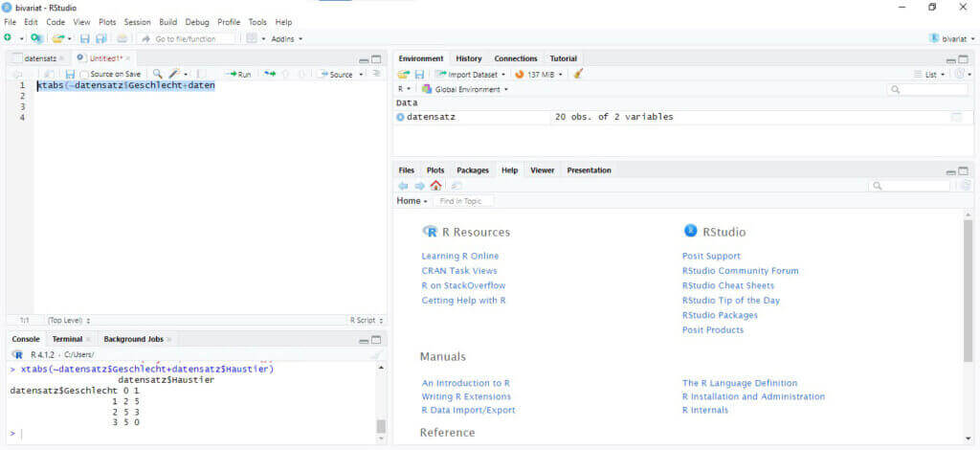This screenshot has height=450, width=980.
Task: Open datensatz table view grid icon in Environment
Action: click(x=956, y=117)
